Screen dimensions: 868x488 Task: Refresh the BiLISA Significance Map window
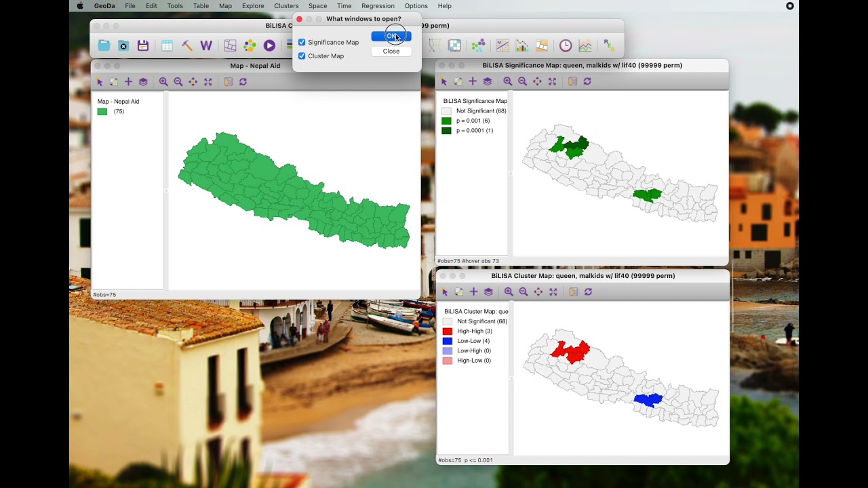(587, 81)
